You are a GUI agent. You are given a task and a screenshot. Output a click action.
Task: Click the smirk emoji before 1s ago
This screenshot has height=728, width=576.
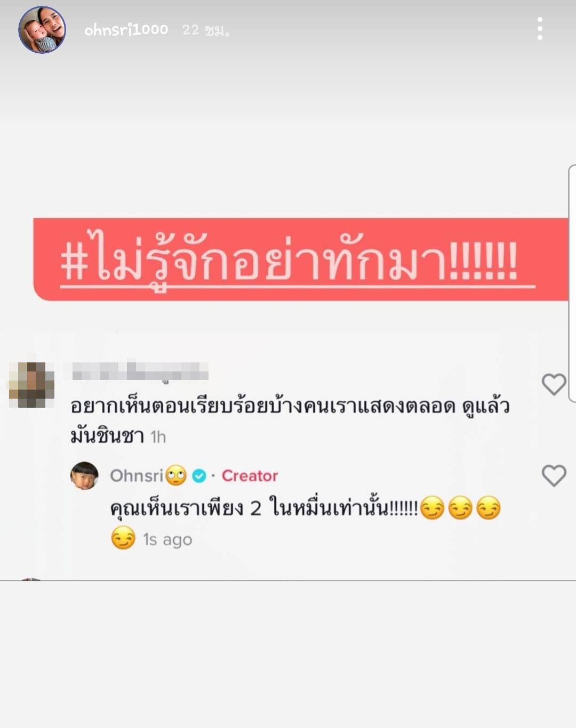[123, 538]
